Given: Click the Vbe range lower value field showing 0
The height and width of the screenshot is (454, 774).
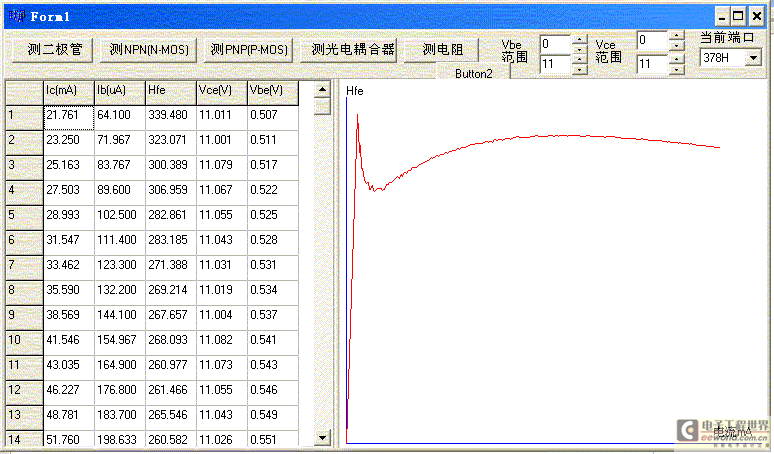Looking at the screenshot, I should coord(555,44).
